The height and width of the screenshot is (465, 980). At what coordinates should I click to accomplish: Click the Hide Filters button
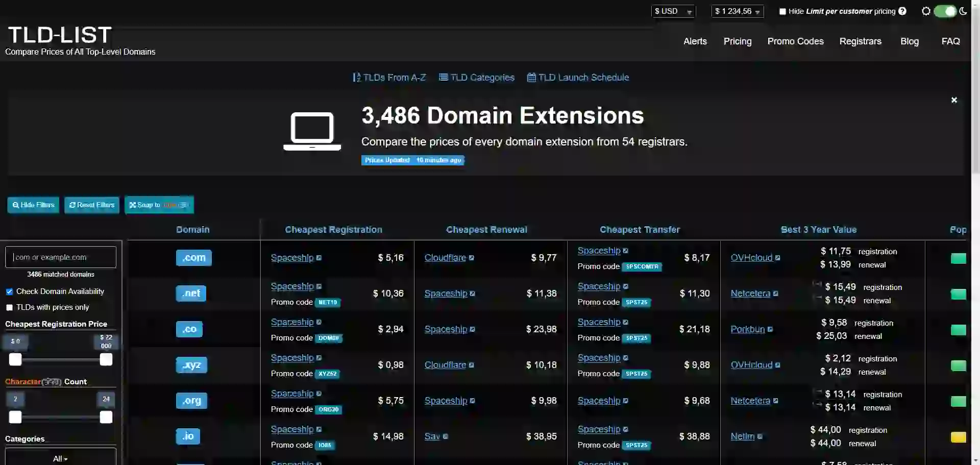(x=33, y=205)
